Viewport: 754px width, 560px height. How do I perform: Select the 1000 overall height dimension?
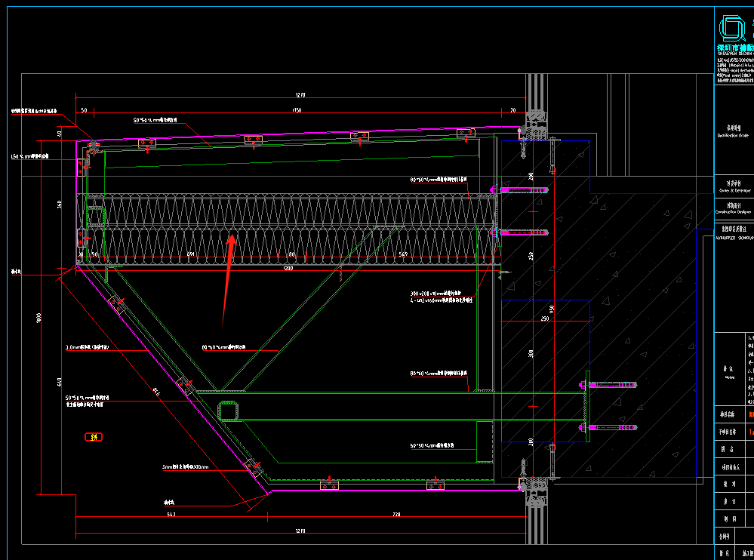click(39, 318)
